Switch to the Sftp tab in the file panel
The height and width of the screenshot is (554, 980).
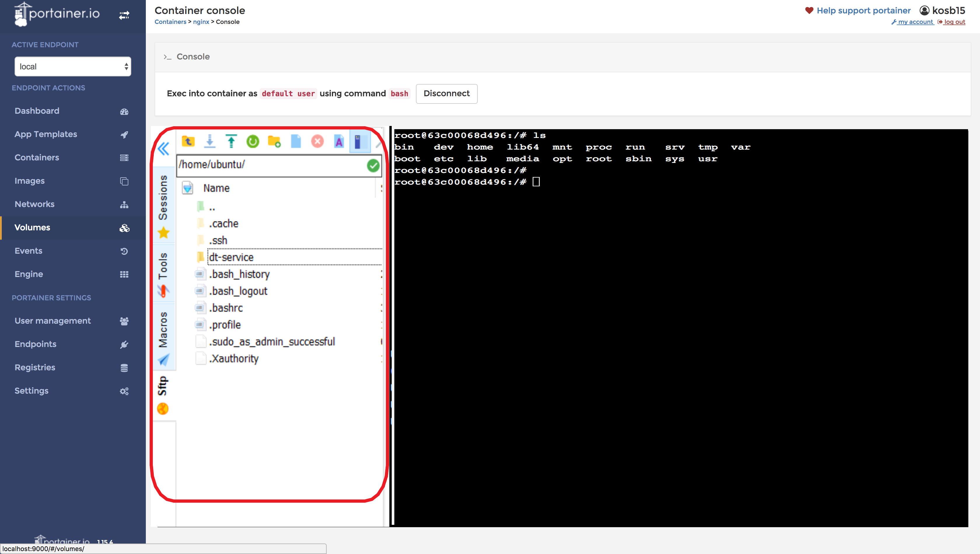(163, 385)
